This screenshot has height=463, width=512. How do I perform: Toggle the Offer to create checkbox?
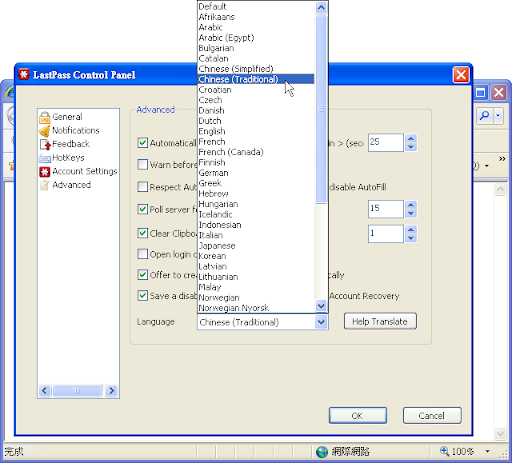[143, 275]
